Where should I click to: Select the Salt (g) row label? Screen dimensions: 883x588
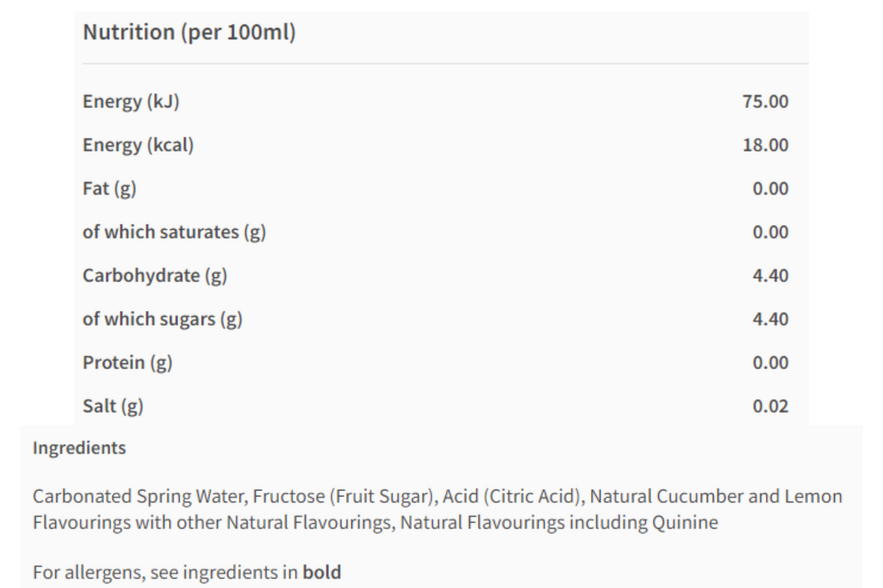point(113,406)
